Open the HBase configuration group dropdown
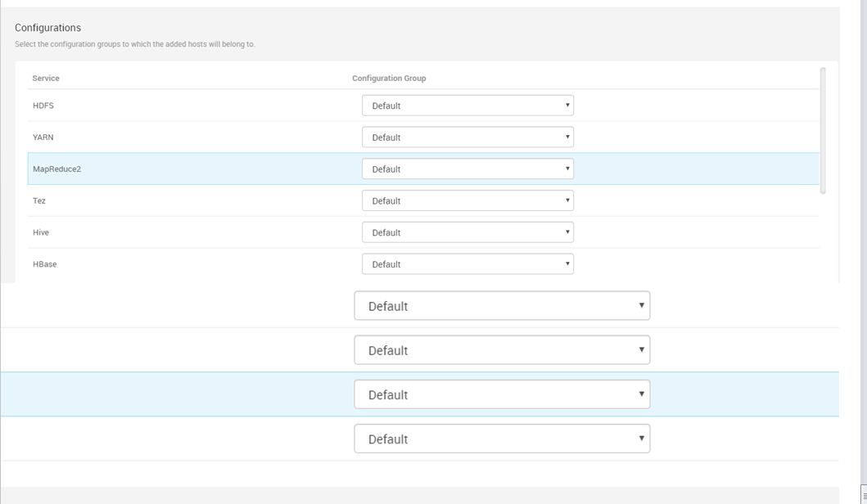This screenshot has width=867, height=504. point(467,264)
